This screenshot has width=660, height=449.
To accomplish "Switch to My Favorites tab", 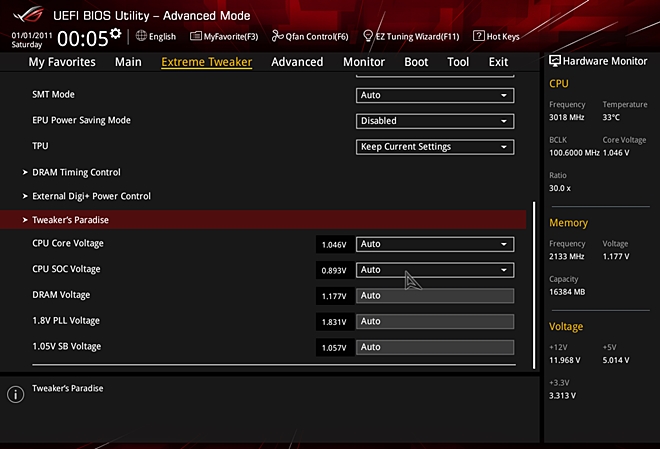I will 62,62.
